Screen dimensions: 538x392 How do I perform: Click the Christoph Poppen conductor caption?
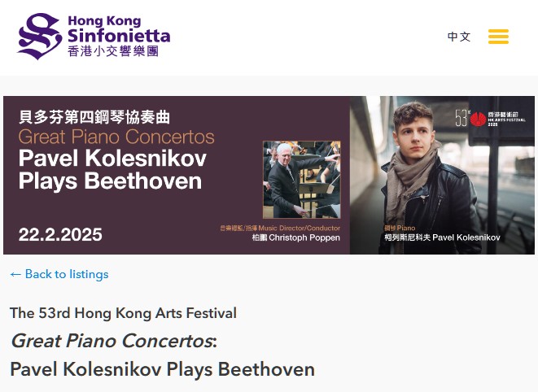[291, 238]
